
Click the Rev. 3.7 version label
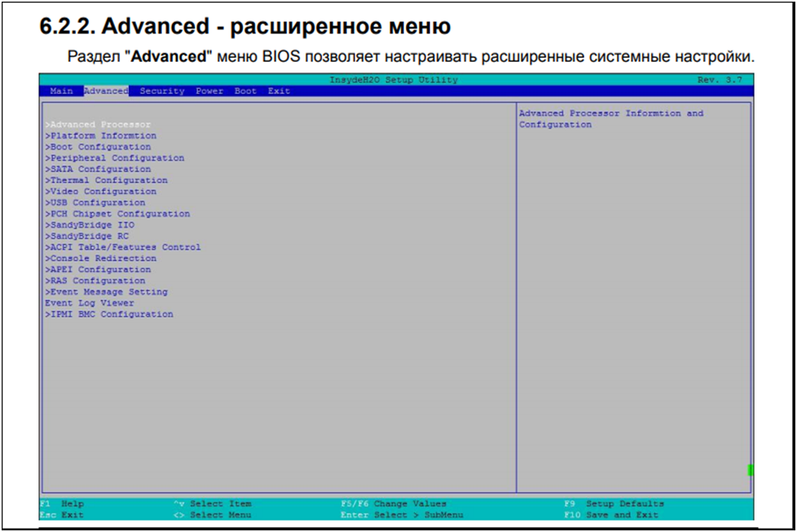(720, 80)
